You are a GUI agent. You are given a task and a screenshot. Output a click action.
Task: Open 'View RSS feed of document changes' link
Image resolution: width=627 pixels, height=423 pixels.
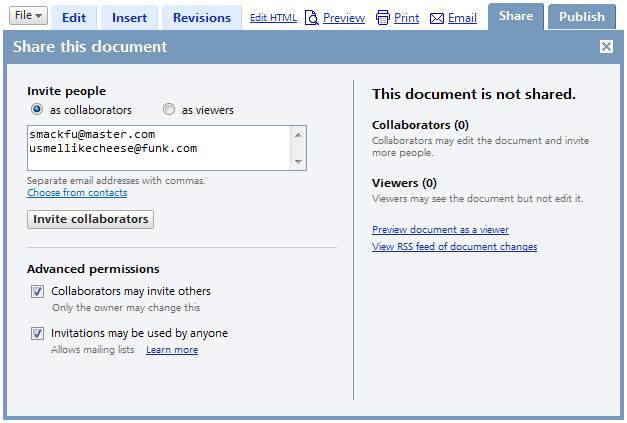pyautogui.click(x=454, y=247)
